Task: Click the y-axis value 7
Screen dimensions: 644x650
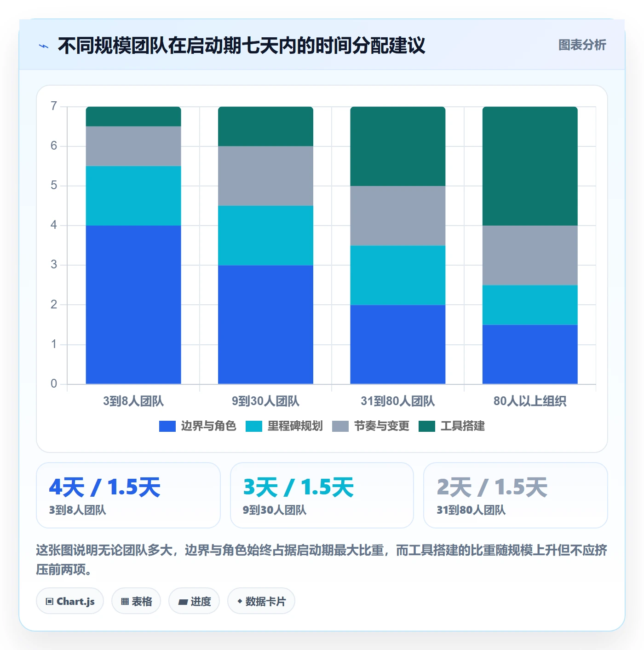Action: (x=54, y=106)
